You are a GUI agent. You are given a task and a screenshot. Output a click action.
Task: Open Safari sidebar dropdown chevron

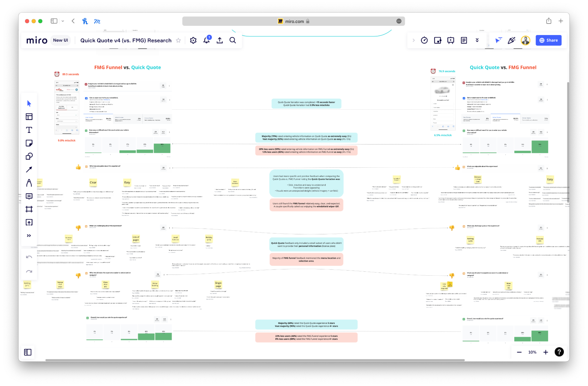[x=63, y=21]
